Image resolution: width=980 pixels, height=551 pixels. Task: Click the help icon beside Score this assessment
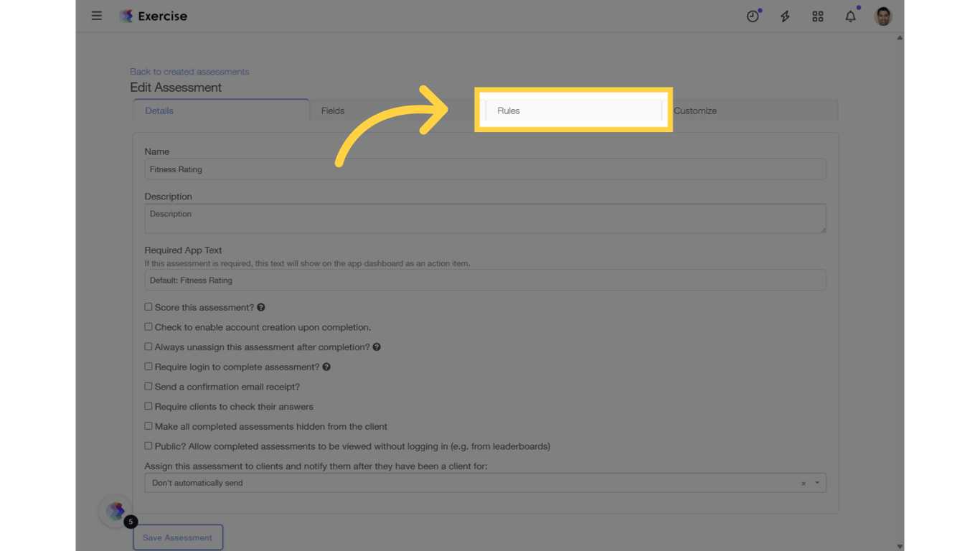coord(260,307)
